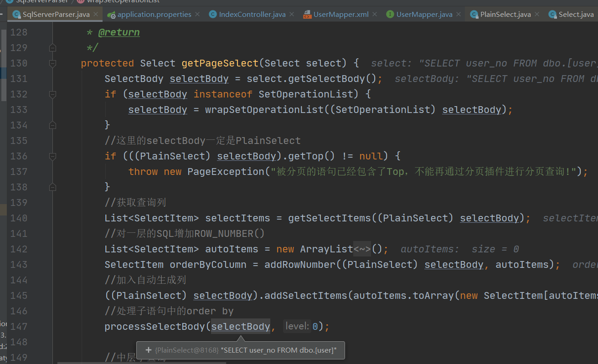Switch to the IndexController.java tab

[x=252, y=15]
